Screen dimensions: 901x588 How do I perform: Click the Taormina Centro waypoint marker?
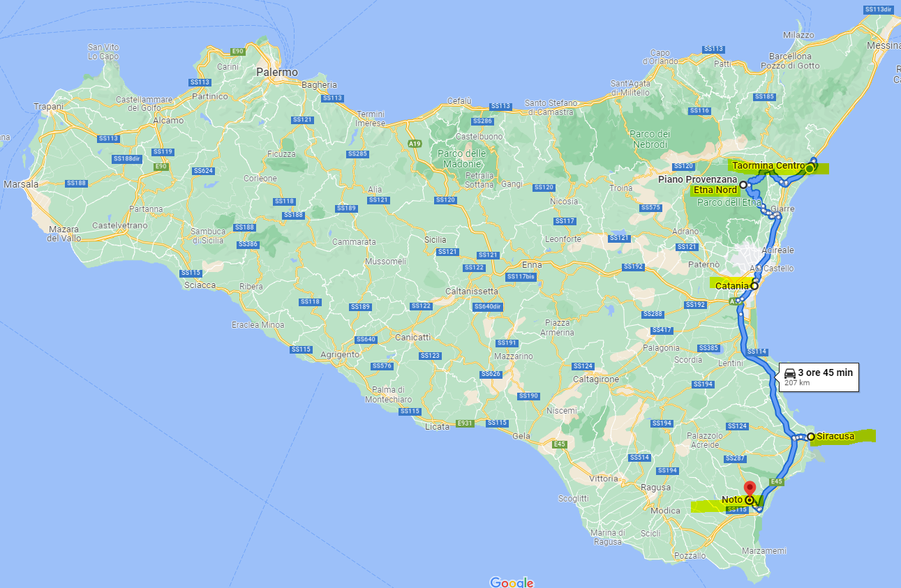[x=809, y=168]
